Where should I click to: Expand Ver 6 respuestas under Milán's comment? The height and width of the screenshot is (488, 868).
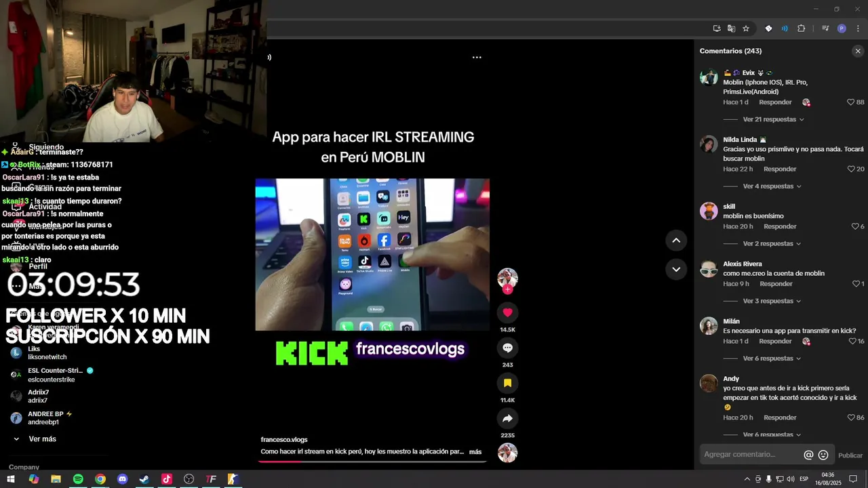pos(772,359)
